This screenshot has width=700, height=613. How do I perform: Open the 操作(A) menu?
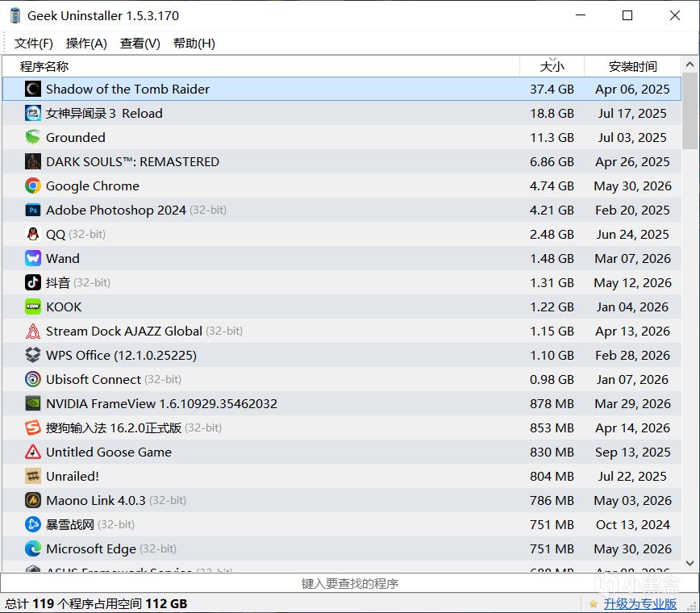(x=86, y=44)
